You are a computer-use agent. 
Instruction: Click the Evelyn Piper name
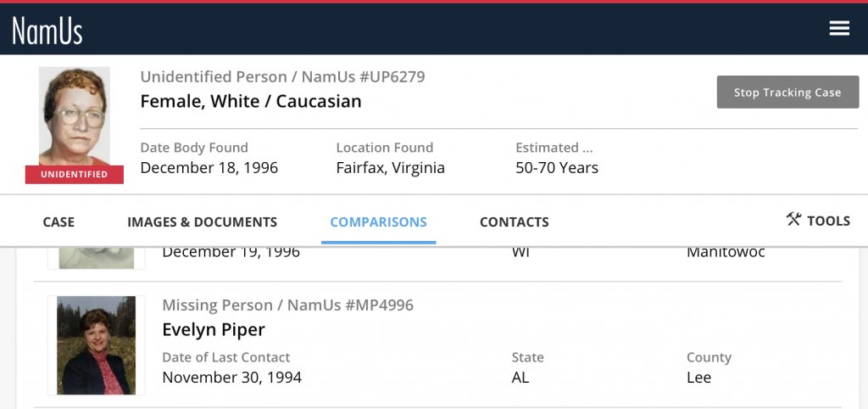[x=214, y=330]
